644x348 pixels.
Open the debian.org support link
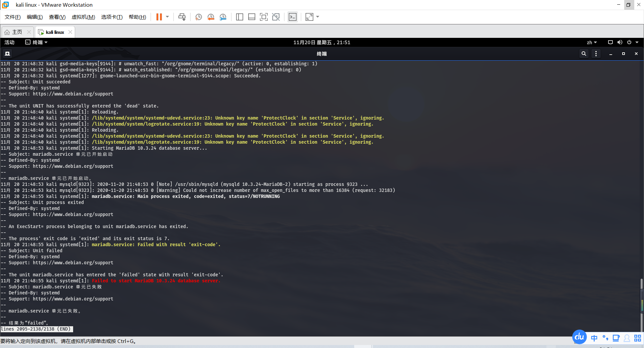(73, 298)
